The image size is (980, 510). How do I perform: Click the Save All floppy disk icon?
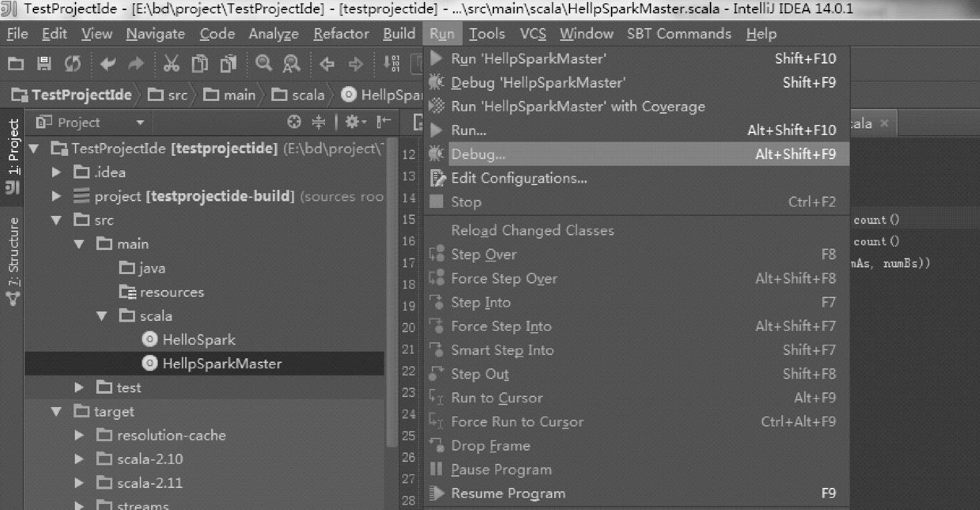pyautogui.click(x=44, y=64)
